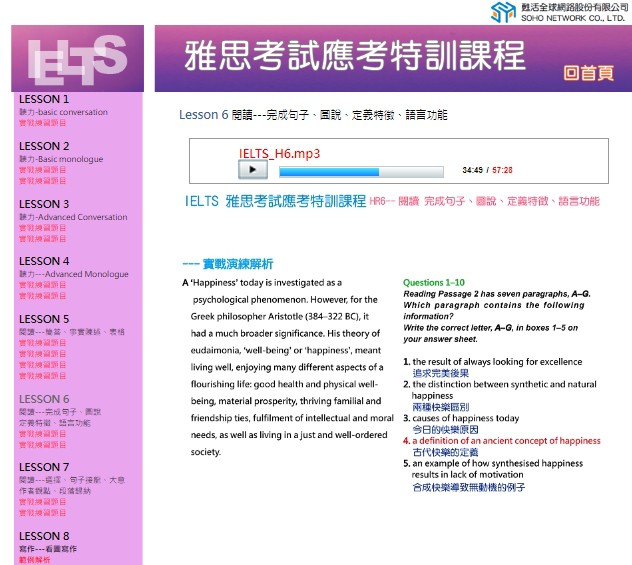Click the 回首頁 home button
Image resolution: width=632 pixels, height=565 pixels.
(587, 72)
